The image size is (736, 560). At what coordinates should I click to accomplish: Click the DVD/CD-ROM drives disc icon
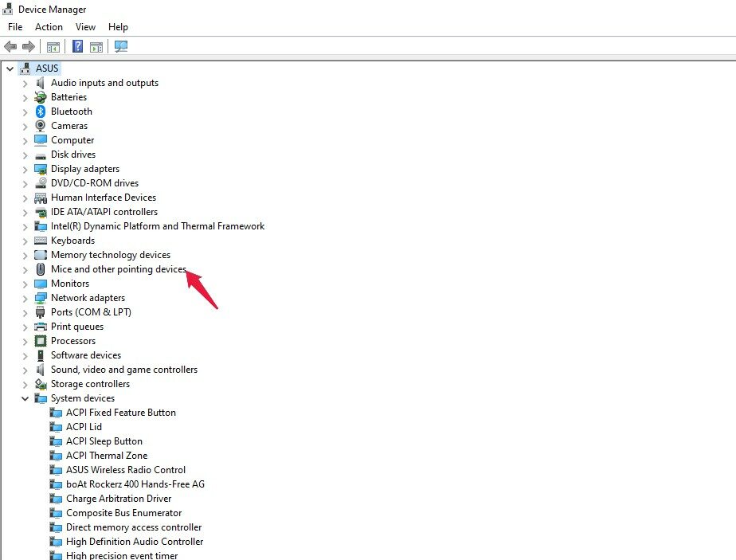[41, 183]
